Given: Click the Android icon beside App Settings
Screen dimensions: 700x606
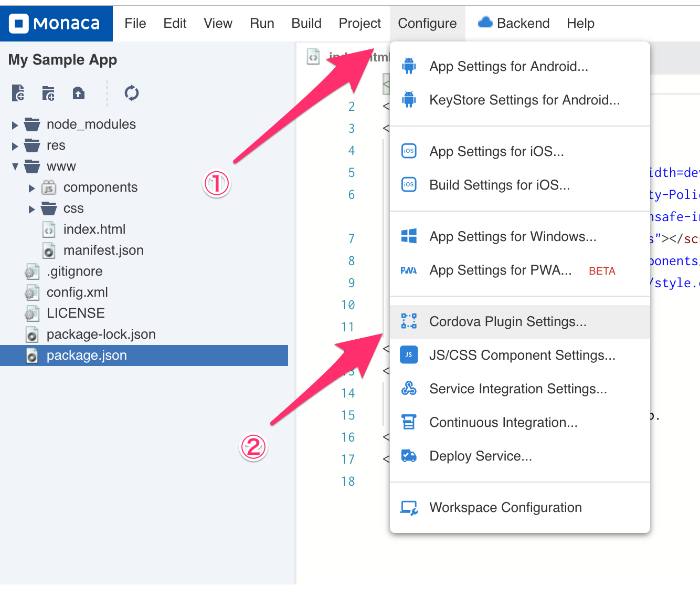Looking at the screenshot, I should tap(409, 66).
